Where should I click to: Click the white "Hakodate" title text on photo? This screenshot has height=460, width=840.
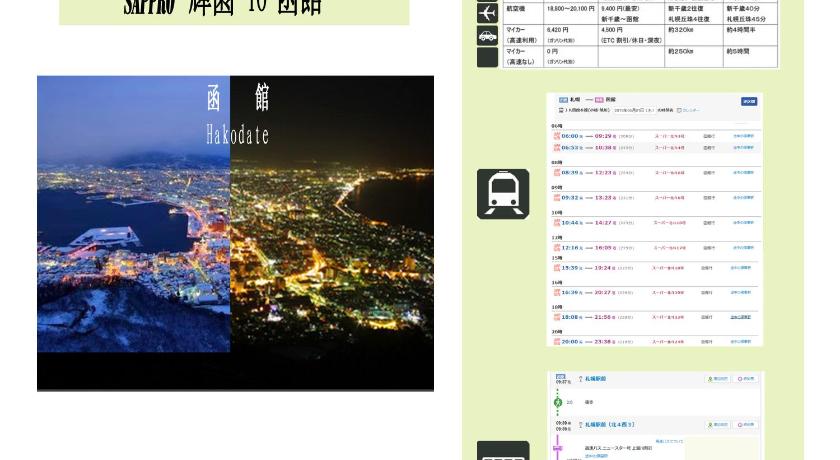tap(237, 135)
